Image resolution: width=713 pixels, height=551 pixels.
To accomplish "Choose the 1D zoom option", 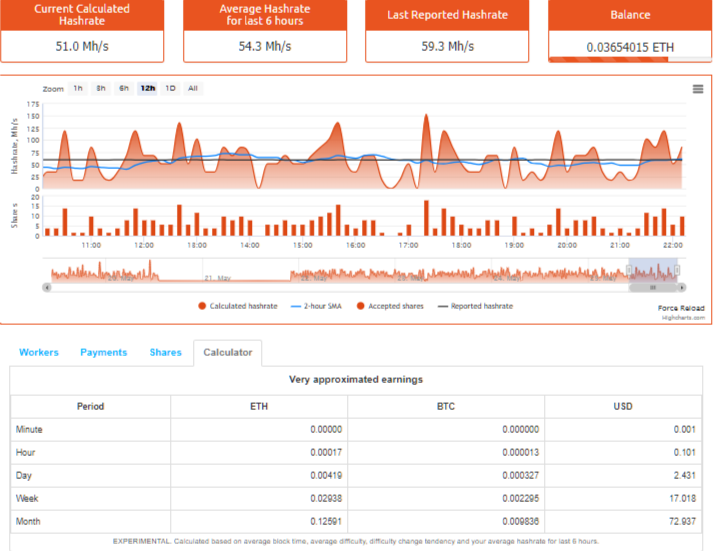I will click(x=170, y=88).
